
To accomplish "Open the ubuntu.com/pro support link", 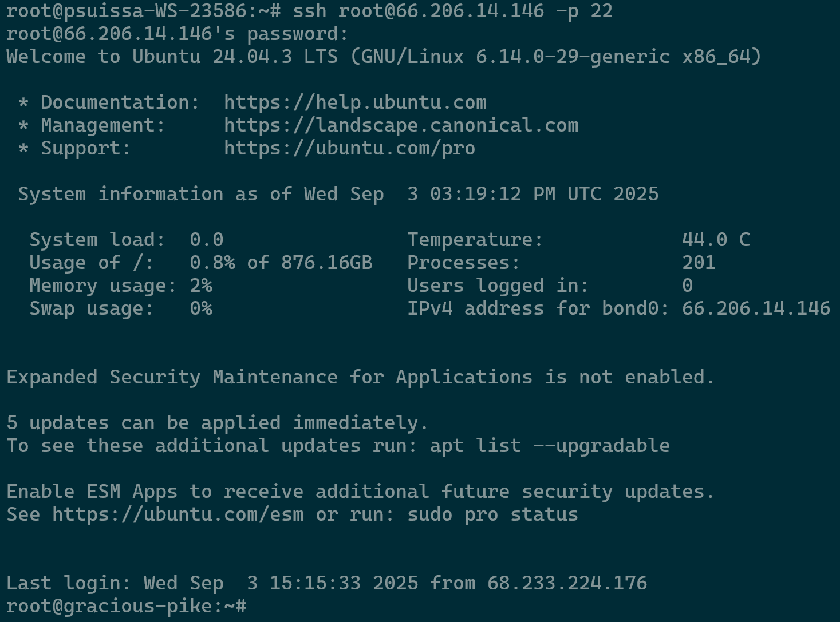I will [x=349, y=148].
